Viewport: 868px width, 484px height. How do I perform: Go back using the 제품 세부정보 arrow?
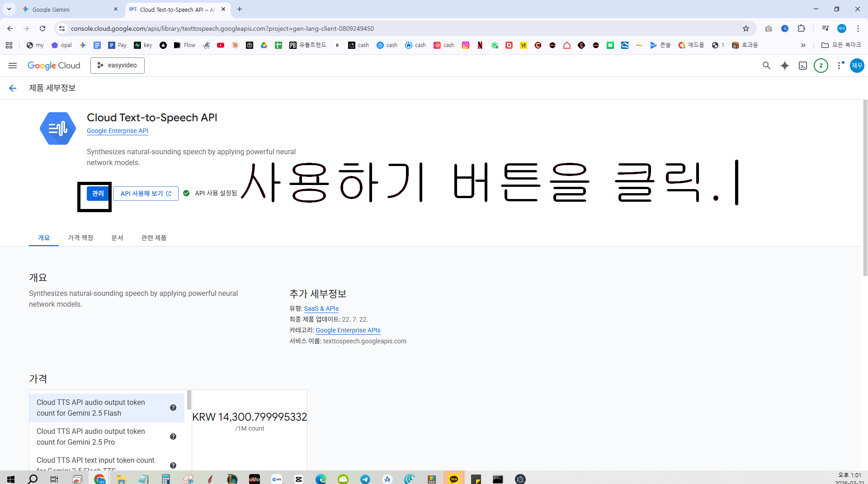coord(13,88)
